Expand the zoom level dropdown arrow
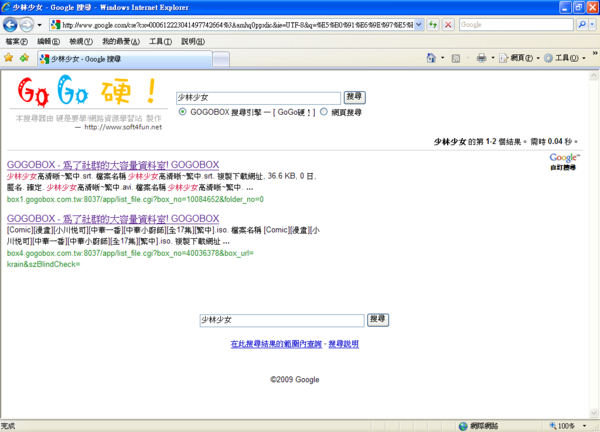This screenshot has height=432, width=600. 584,426
